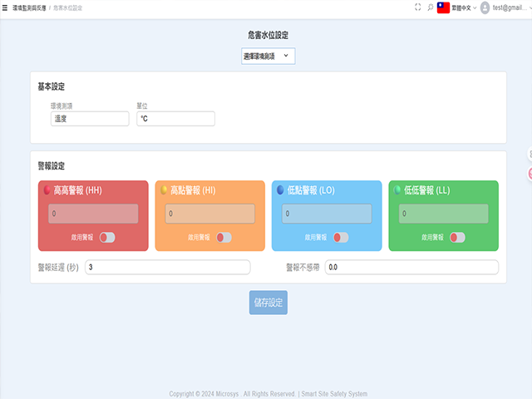
Task: Click the fullscreen icon in header
Action: (418, 7)
